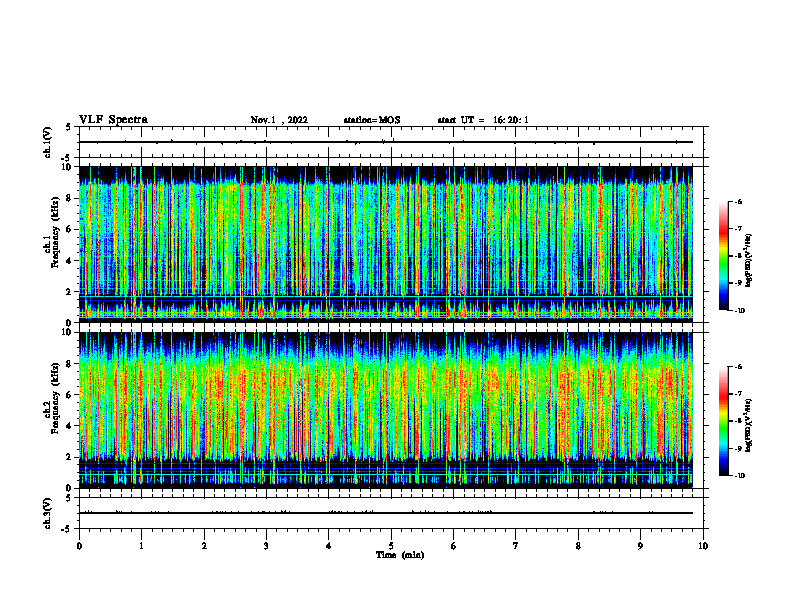Click the "start UT = 16:20:1" header text
Viewport: 792px width, 612px height.
483,120
